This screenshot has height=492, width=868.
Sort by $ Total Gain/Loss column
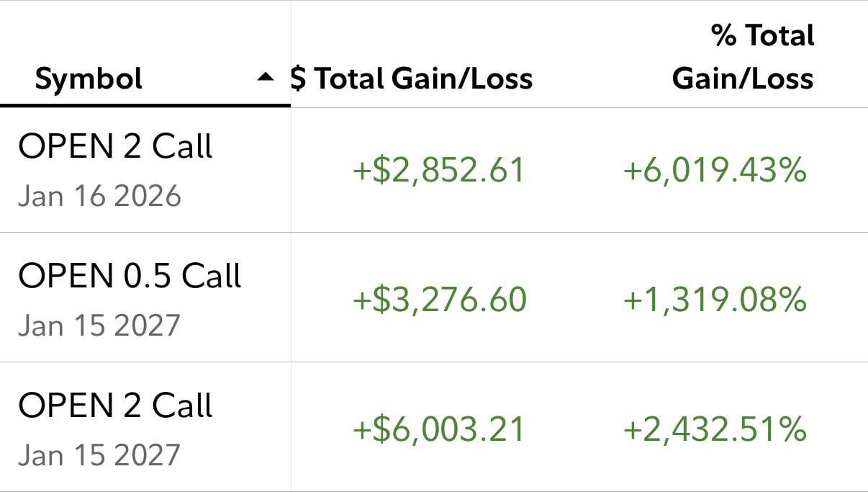coord(413,78)
